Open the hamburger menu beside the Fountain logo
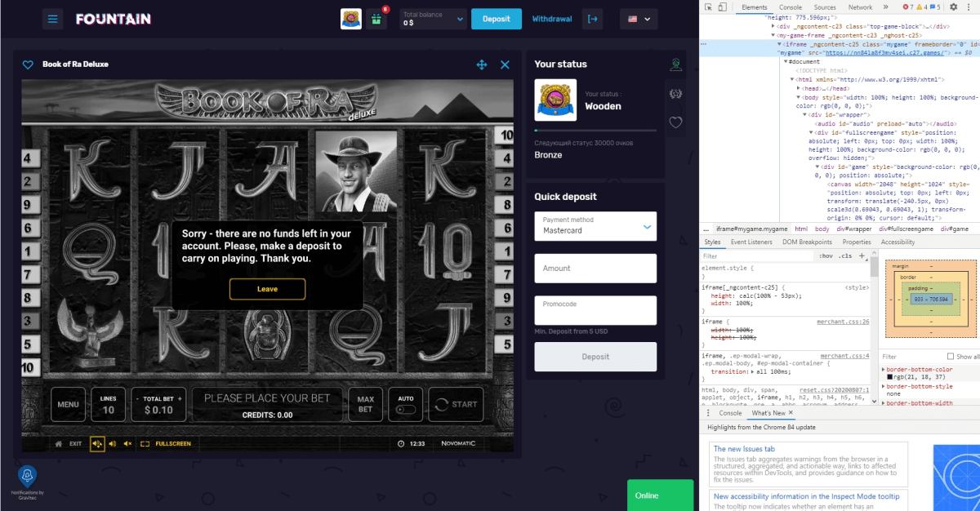This screenshot has width=980, height=511. coord(53,18)
